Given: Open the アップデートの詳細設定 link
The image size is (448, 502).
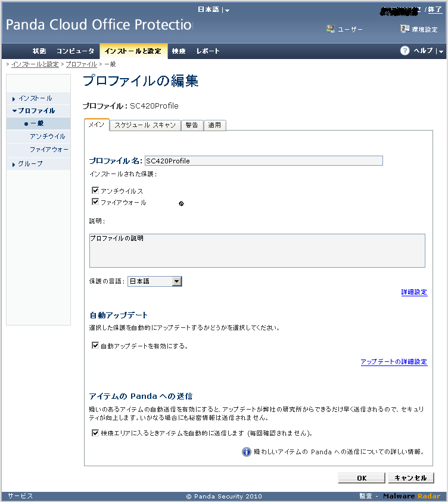Looking at the screenshot, I should pyautogui.click(x=394, y=362).
